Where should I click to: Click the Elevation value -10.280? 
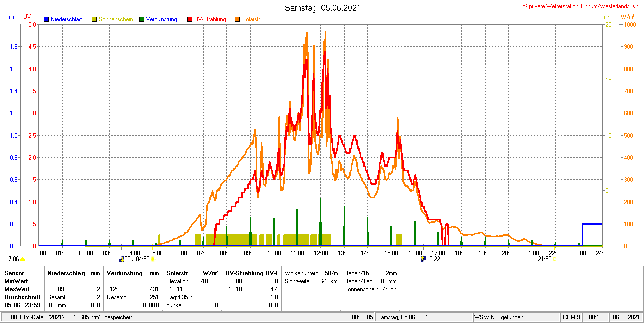click(208, 281)
